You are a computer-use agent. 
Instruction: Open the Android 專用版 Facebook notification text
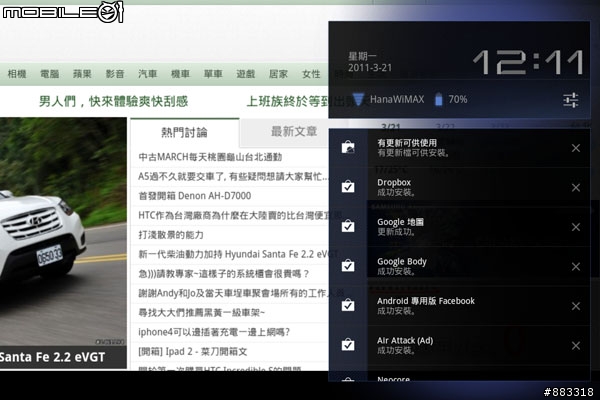pos(426,305)
